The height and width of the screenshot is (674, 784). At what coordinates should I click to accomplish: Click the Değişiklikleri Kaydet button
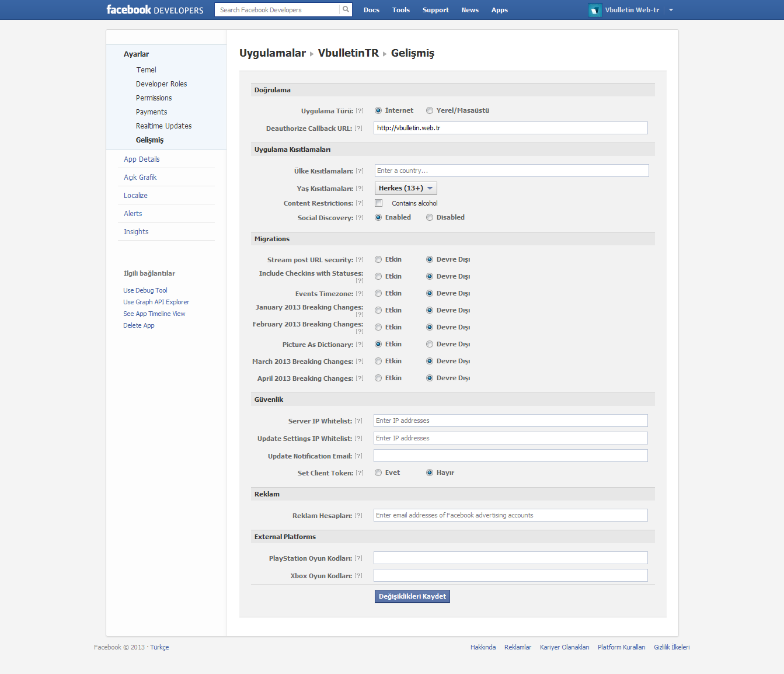click(x=412, y=596)
